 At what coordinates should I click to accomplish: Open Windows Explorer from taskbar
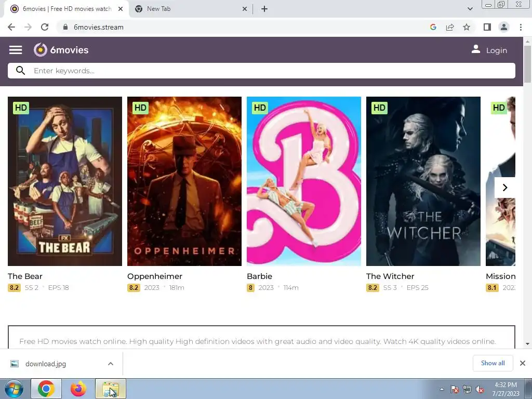[x=111, y=389]
